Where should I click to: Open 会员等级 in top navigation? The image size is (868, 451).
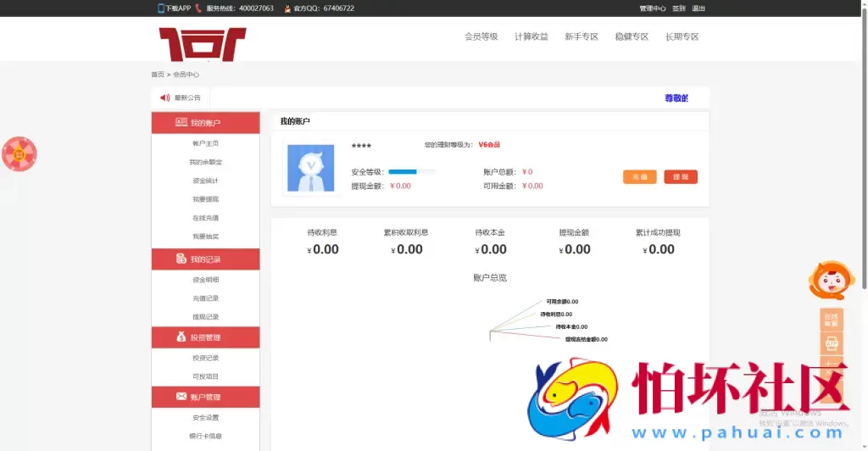[481, 36]
